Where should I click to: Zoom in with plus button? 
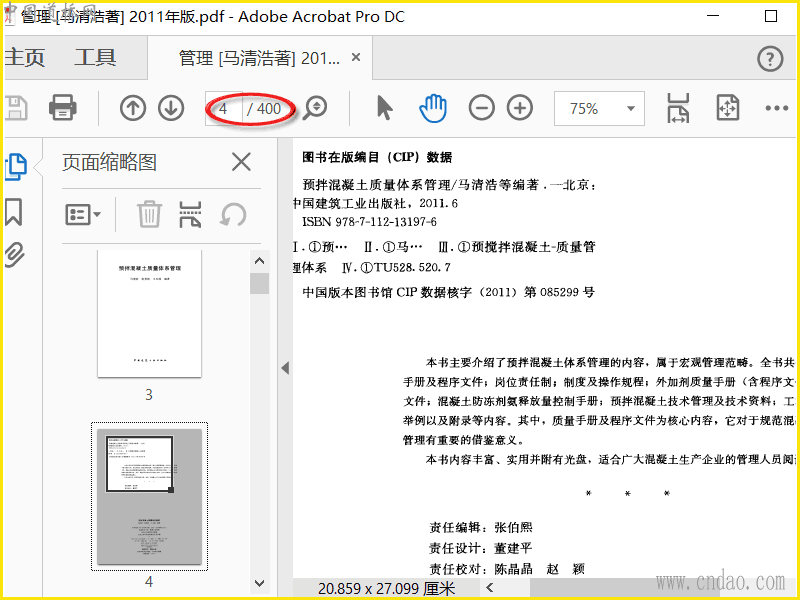coord(520,108)
